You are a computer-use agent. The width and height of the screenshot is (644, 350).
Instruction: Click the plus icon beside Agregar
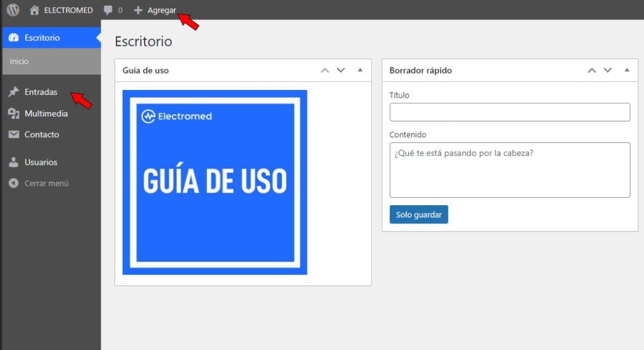[138, 10]
